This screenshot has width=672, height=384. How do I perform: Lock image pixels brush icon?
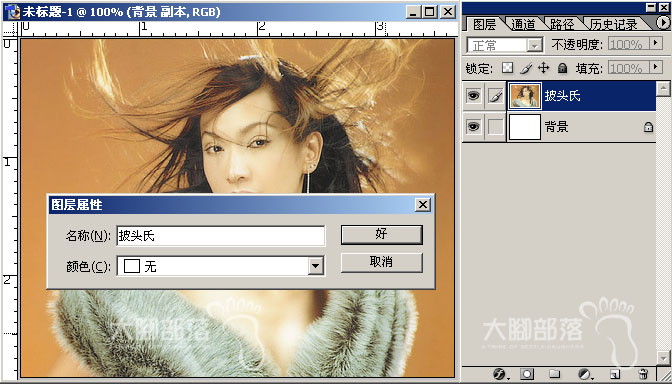(526, 68)
